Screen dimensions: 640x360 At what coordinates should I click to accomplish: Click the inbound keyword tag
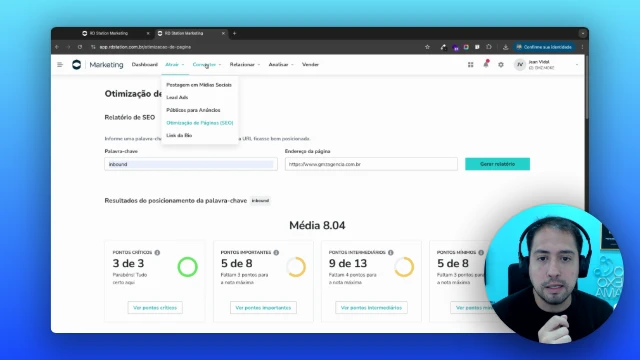pyautogui.click(x=260, y=201)
